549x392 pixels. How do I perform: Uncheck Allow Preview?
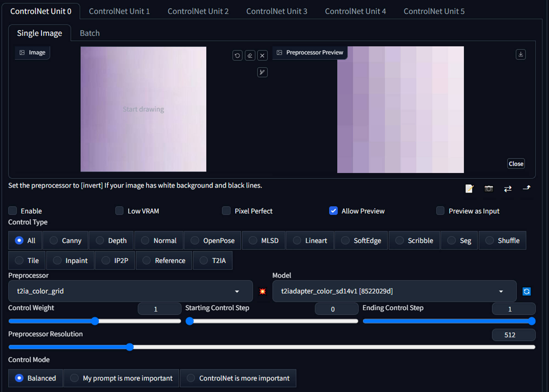point(333,211)
